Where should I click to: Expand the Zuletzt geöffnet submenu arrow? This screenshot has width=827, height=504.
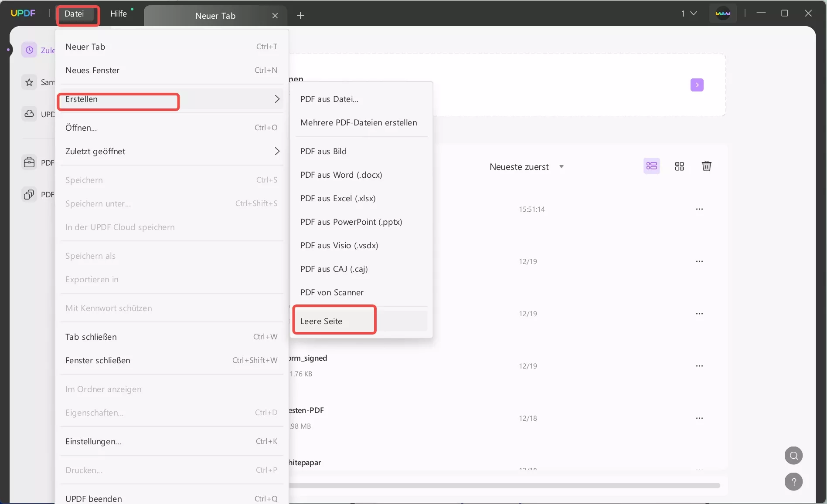coord(277,151)
